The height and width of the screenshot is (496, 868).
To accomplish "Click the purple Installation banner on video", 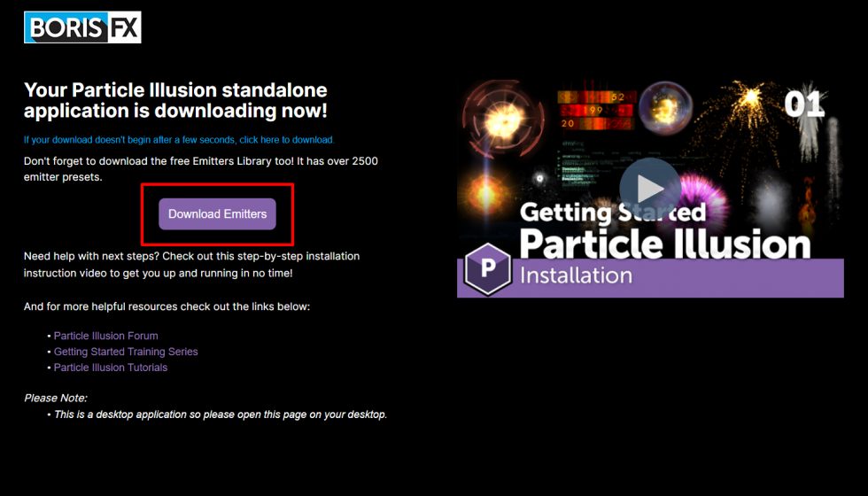I will click(x=650, y=277).
